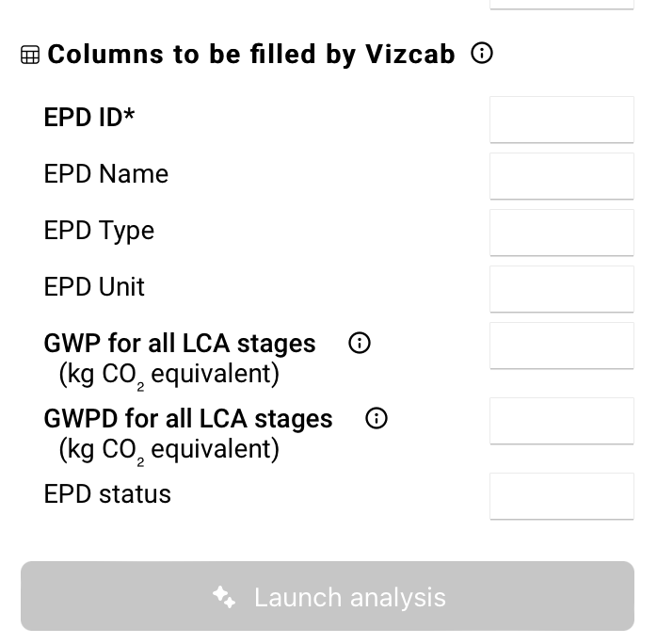Click the GWPD for all LCA stages label
The image size is (657, 644).
click(188, 419)
